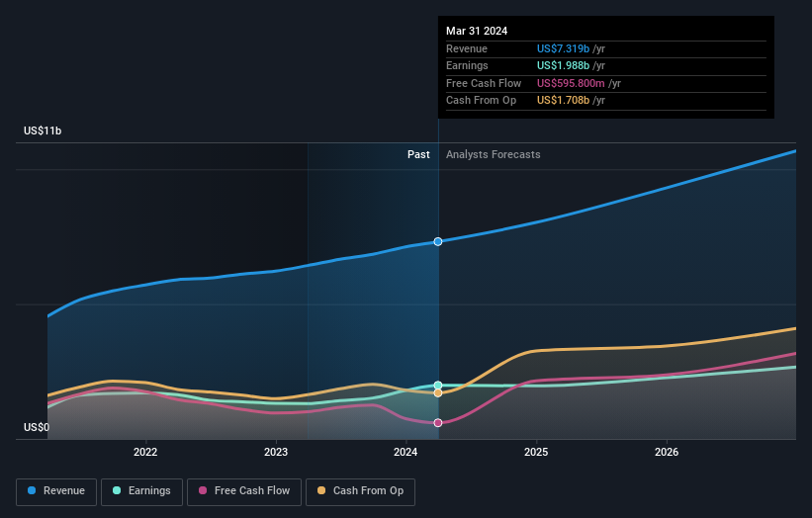812x518 pixels.
Task: Click the Mar 31 2024 tooltip date
Action: point(477,31)
